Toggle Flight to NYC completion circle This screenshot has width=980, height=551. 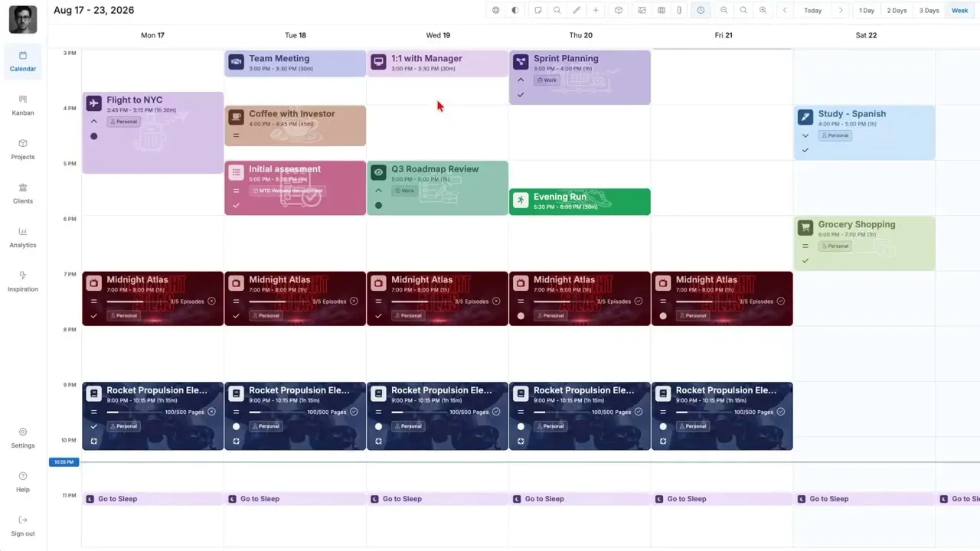pos(94,136)
